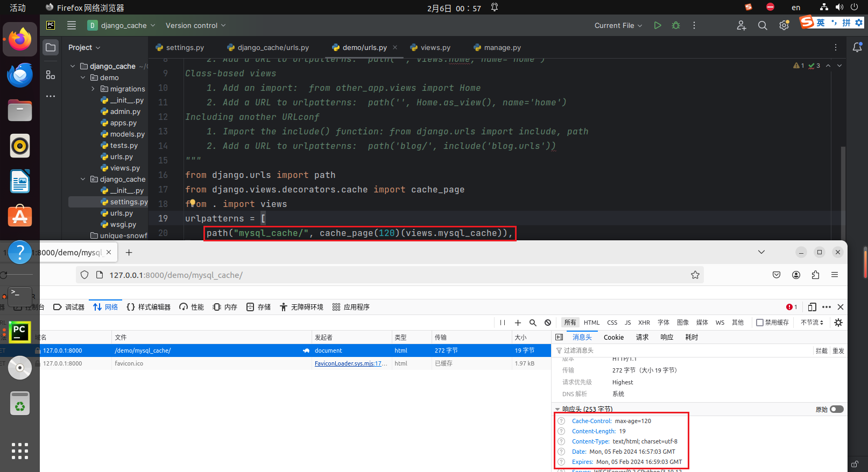Click the Firefox address bar URL
The width and height of the screenshot is (868, 472).
click(x=176, y=275)
